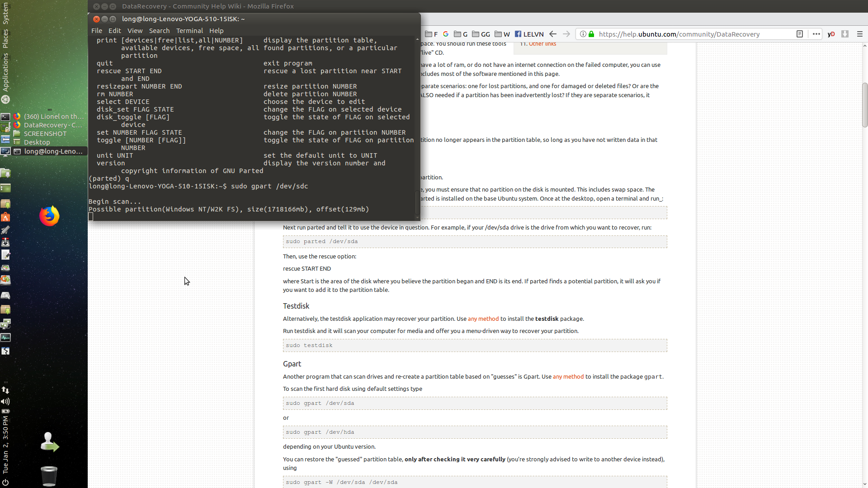Expand the GG bookmark folder
Screen dimensions: 868x488
pos(481,34)
